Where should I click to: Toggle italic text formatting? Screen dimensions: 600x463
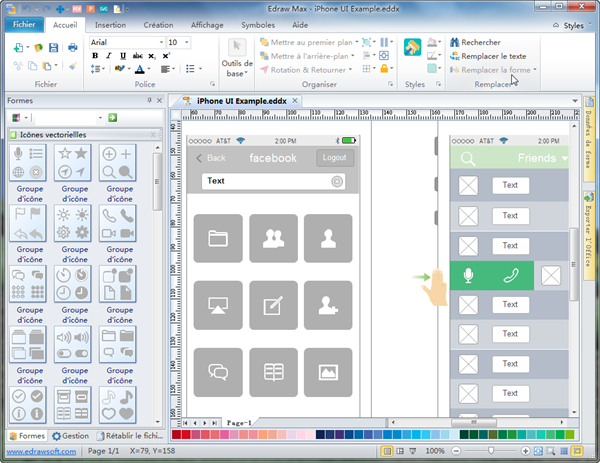pyautogui.click(x=109, y=56)
